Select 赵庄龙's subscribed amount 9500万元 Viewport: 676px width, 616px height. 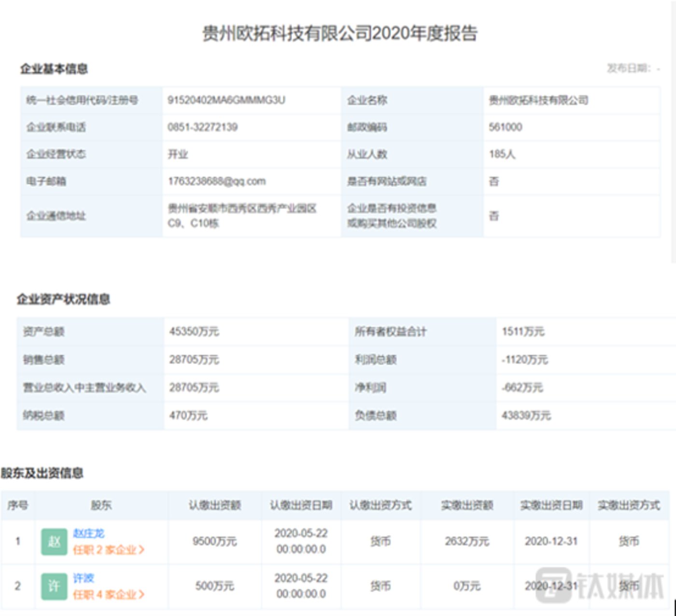pos(214,542)
